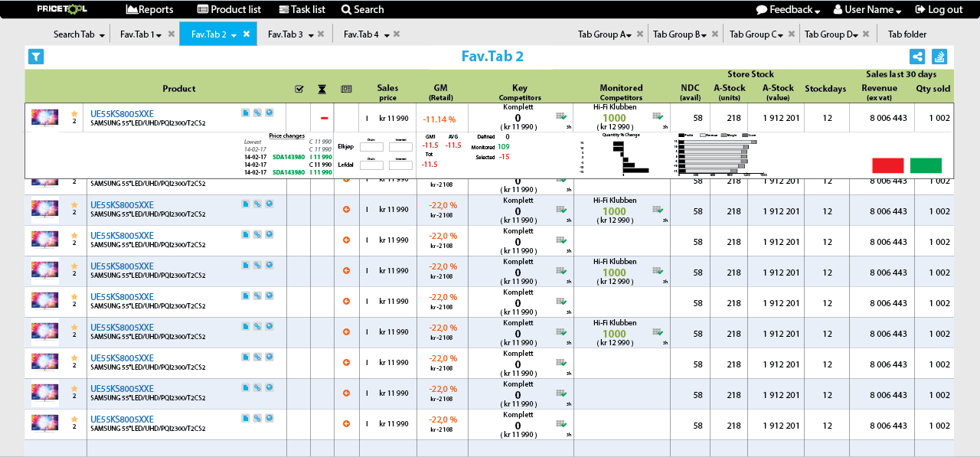Viewport: 980px width, 457px height.
Task: Sort by the Product column header
Action: pyautogui.click(x=179, y=89)
